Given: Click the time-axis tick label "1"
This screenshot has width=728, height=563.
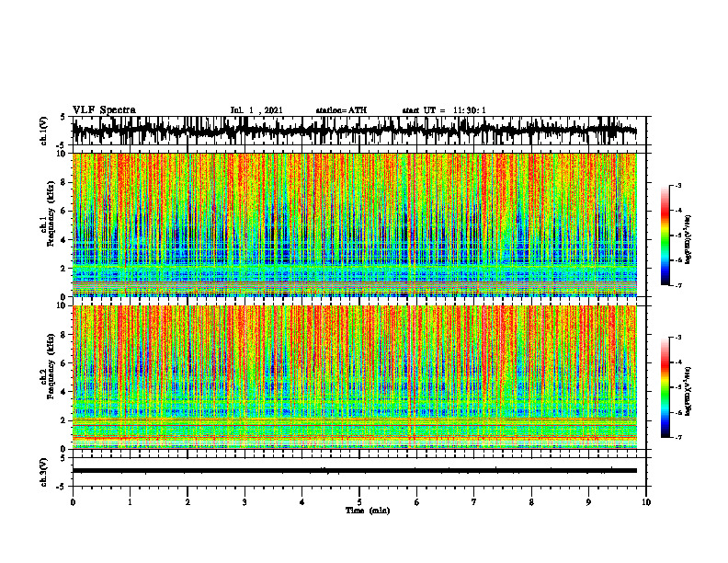Looking at the screenshot, I should pyautogui.click(x=131, y=502).
